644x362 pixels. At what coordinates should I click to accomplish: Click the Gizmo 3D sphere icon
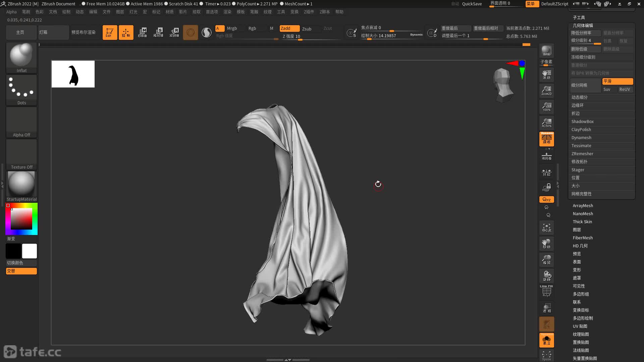[191, 33]
